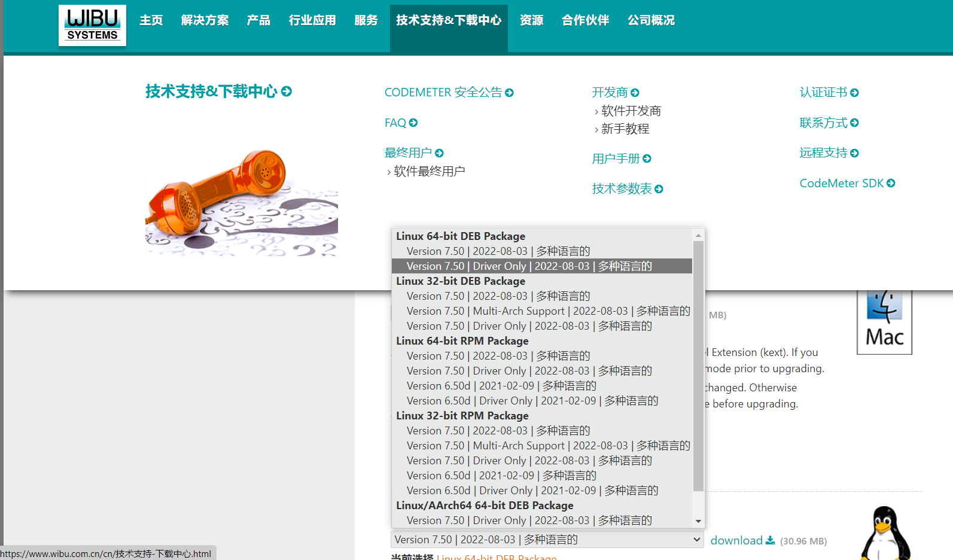Click the 技术支持&下载中心 heading link

211,92
